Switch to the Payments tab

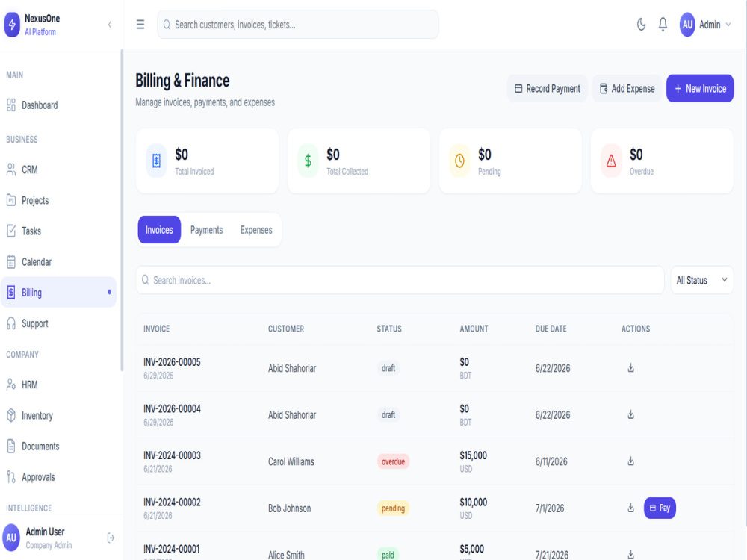click(x=206, y=230)
